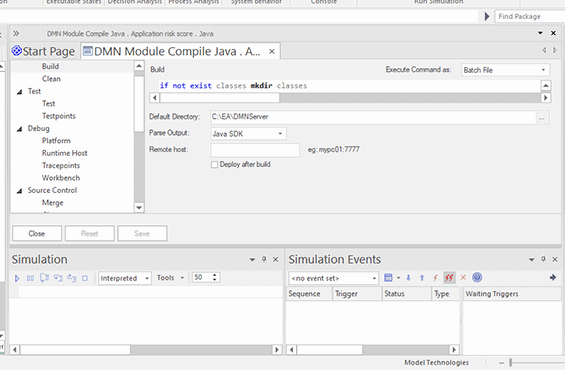Click the Save button

[142, 233]
